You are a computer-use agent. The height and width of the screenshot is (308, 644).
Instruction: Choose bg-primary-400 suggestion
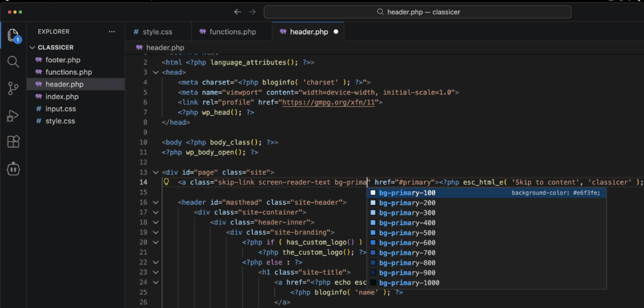pyautogui.click(x=486, y=223)
